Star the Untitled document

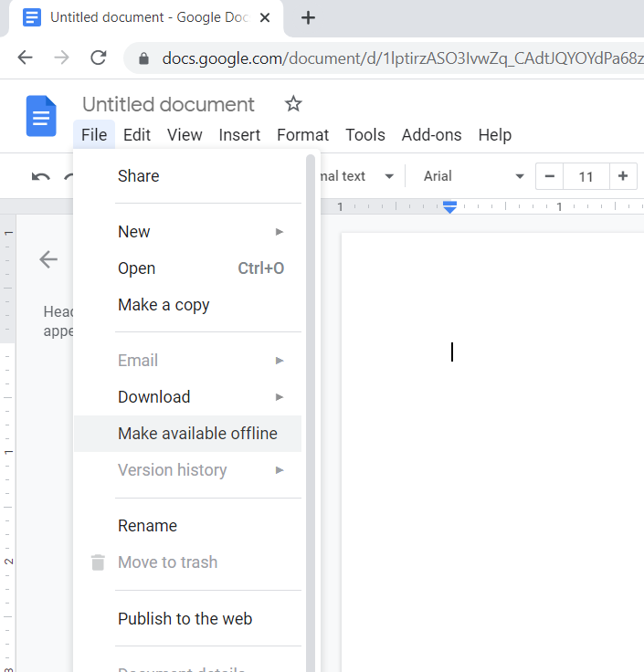click(x=293, y=104)
